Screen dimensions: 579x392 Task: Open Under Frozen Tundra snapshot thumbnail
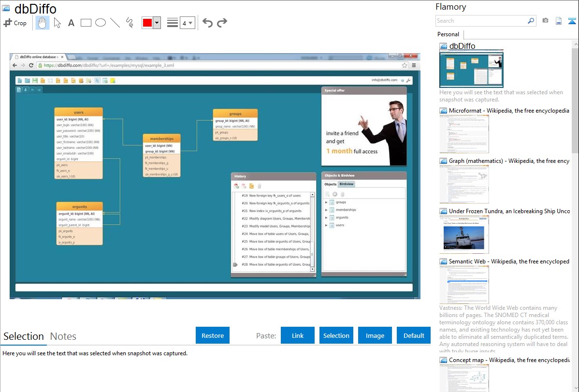464,234
